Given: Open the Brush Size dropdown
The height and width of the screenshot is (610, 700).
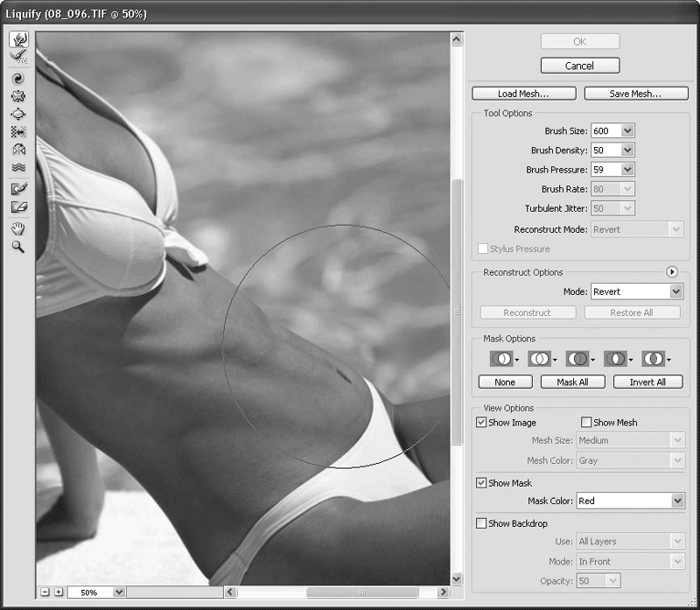Looking at the screenshot, I should coord(626,131).
